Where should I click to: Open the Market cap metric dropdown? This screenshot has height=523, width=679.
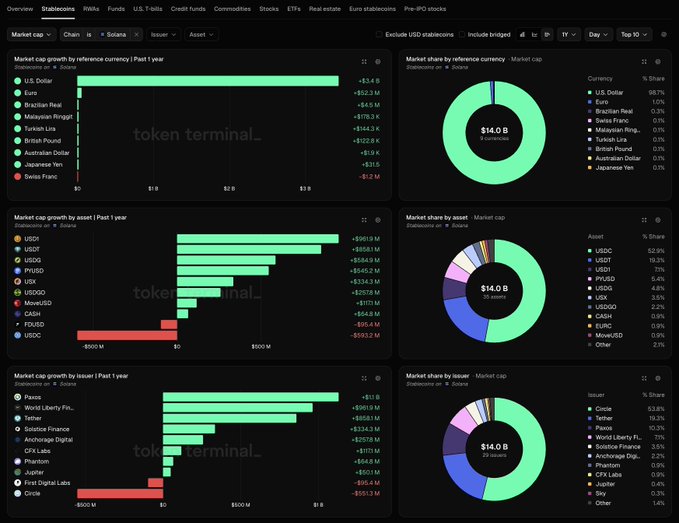click(x=31, y=35)
